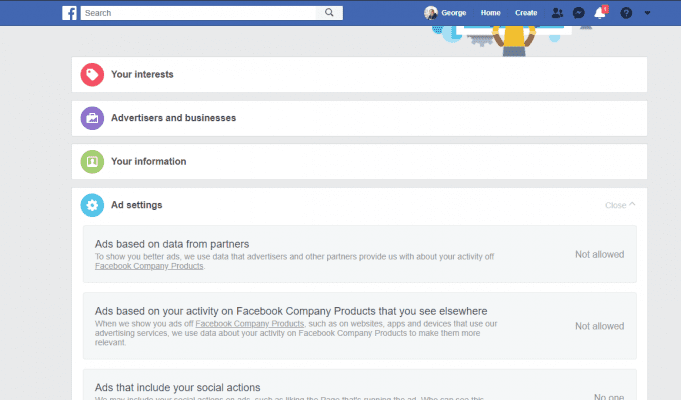681x400 pixels.
Task: Select the Ads that include your social actions heading
Action: [178, 387]
